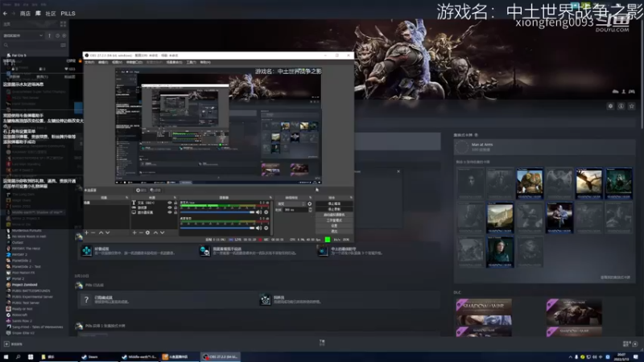The height and width of the screenshot is (362, 644).
Task: Select Portal 2 in library list
Action: pyautogui.click(x=18, y=278)
